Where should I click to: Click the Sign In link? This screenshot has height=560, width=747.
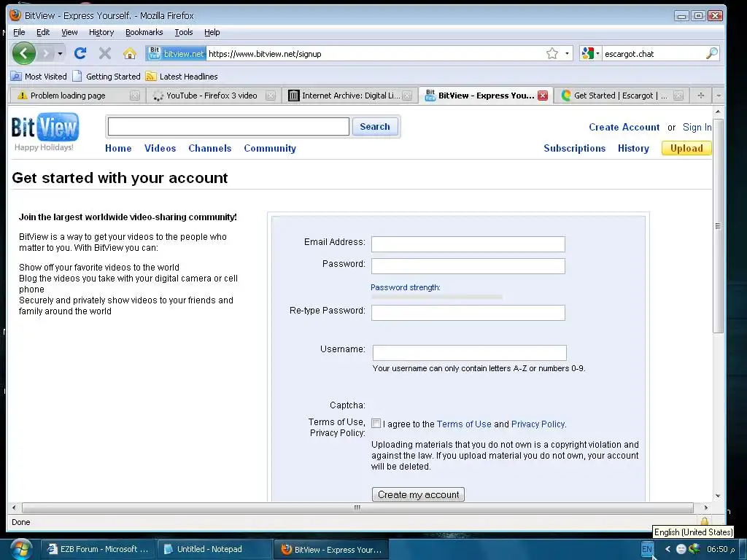697,127
